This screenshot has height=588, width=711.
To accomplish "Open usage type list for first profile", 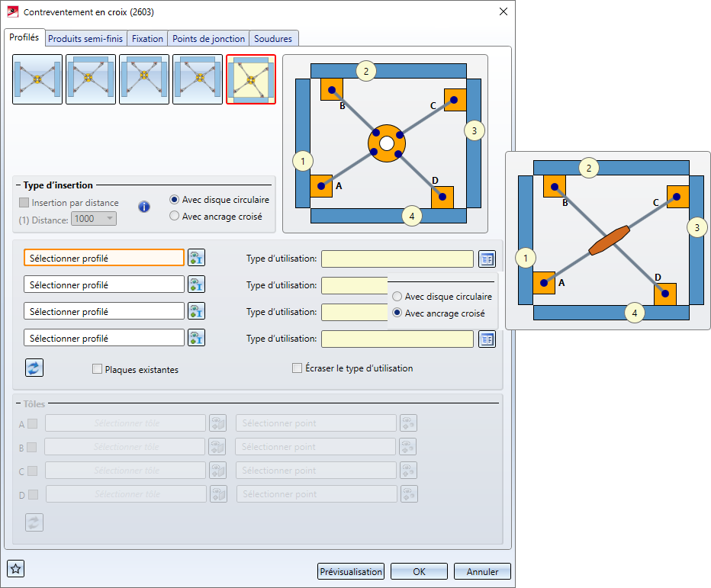I will (487, 259).
